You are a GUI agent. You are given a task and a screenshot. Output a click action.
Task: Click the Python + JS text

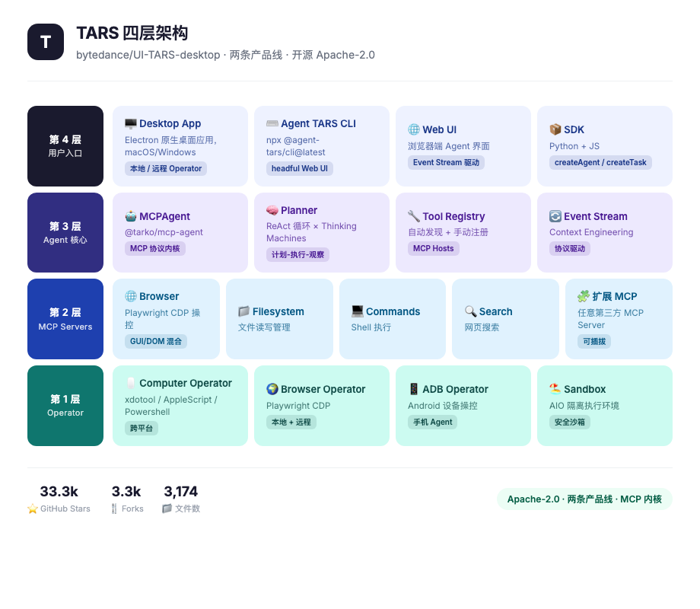pyautogui.click(x=574, y=147)
